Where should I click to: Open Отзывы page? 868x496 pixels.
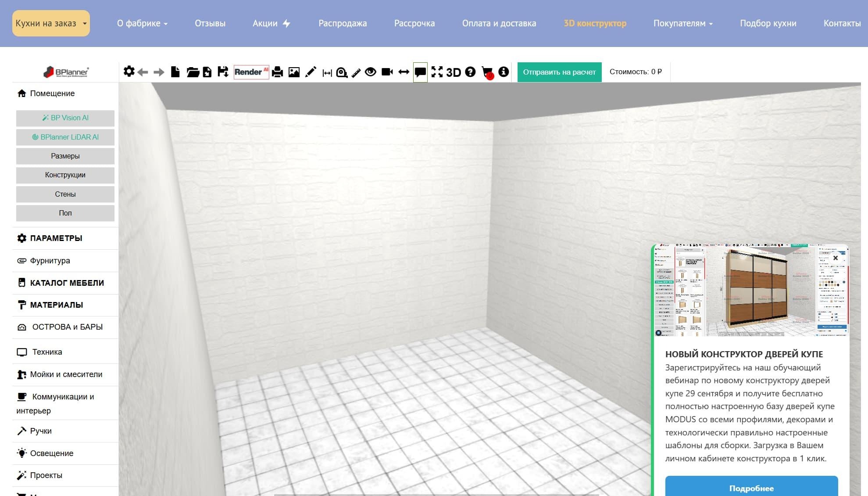[210, 23]
